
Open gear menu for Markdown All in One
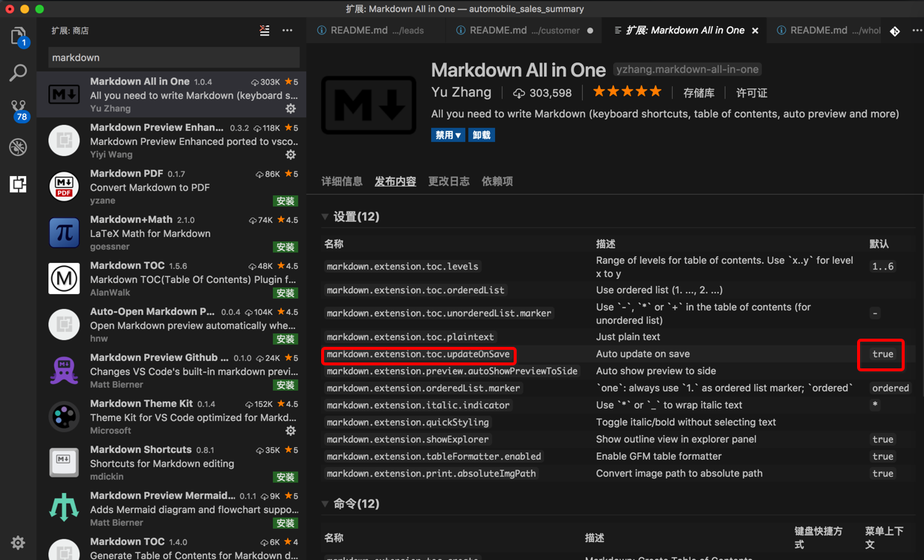(291, 109)
